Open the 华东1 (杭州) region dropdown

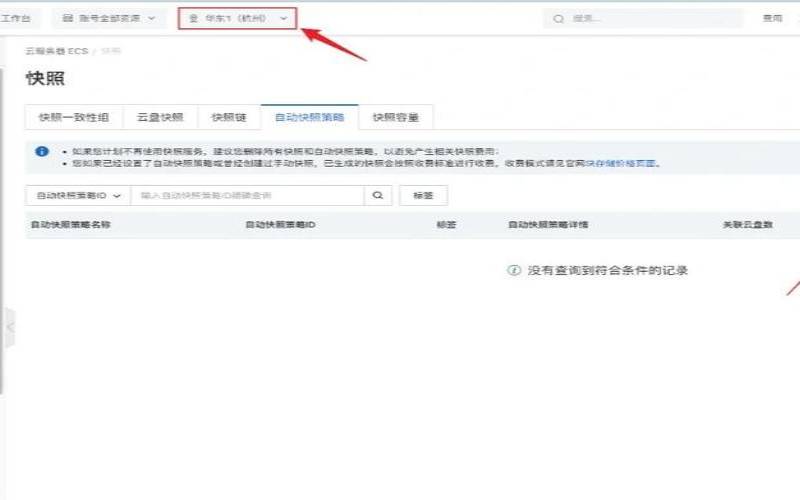[x=238, y=19]
